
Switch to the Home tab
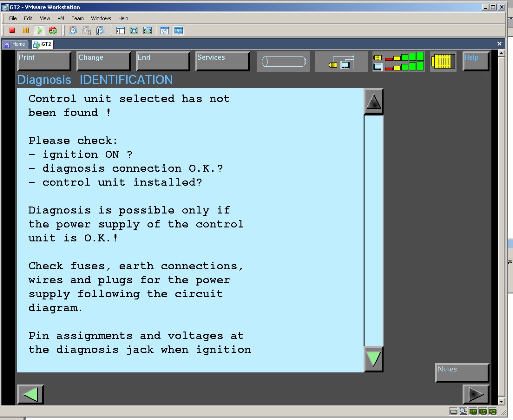pos(15,44)
